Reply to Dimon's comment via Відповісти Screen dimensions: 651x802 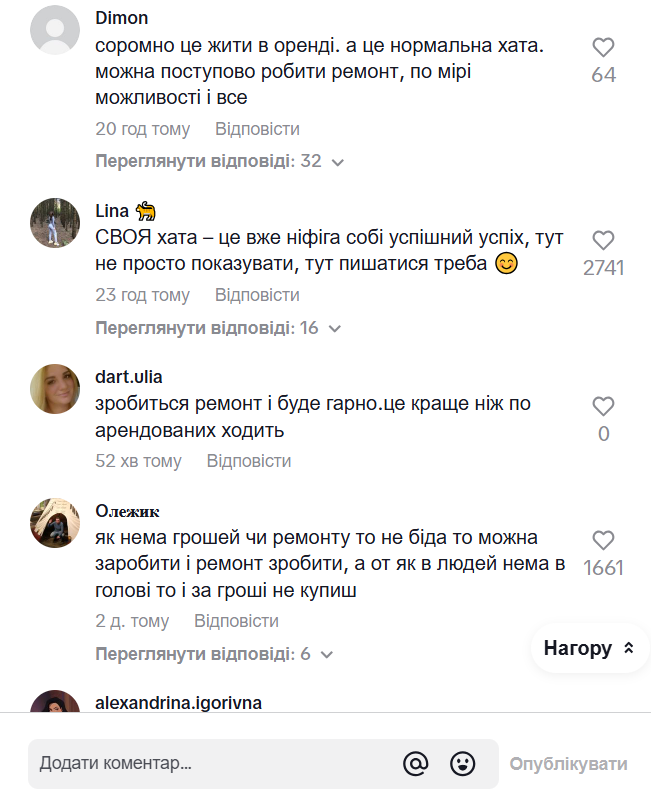[x=257, y=129]
